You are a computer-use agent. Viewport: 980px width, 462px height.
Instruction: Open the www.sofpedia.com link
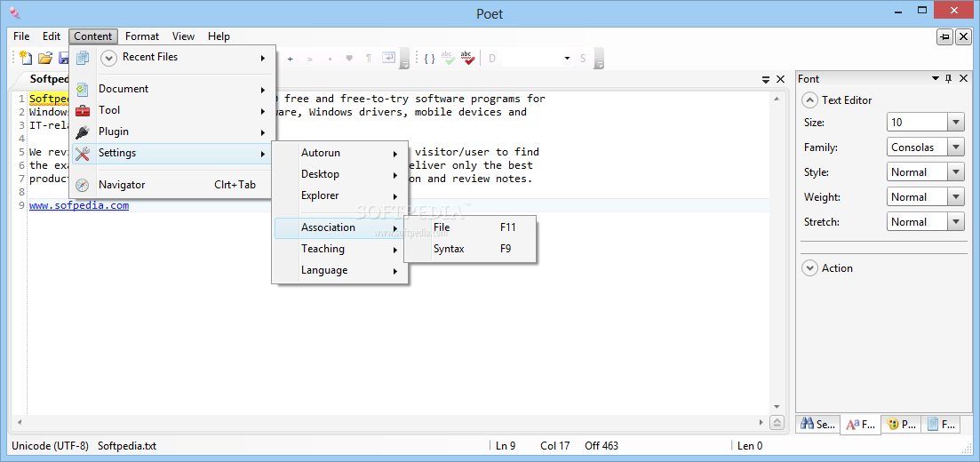click(79, 205)
